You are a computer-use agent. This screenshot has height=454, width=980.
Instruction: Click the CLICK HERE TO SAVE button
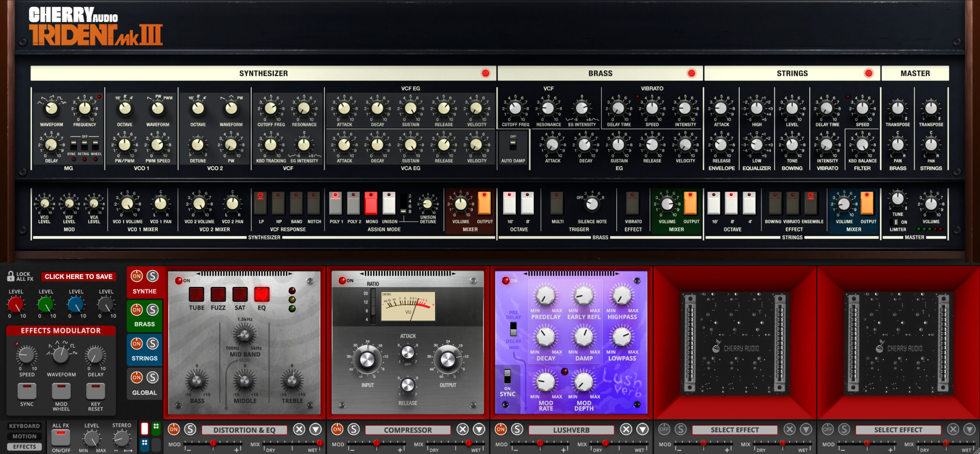tap(78, 276)
